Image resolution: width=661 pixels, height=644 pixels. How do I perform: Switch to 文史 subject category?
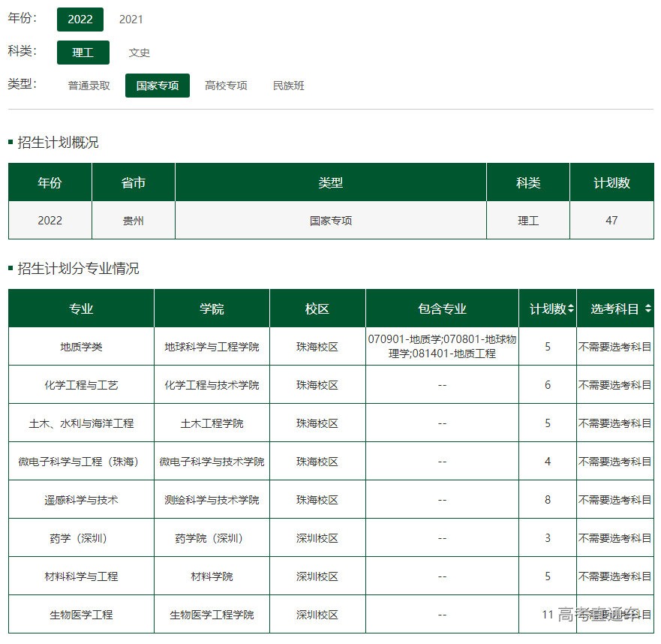pyautogui.click(x=140, y=53)
